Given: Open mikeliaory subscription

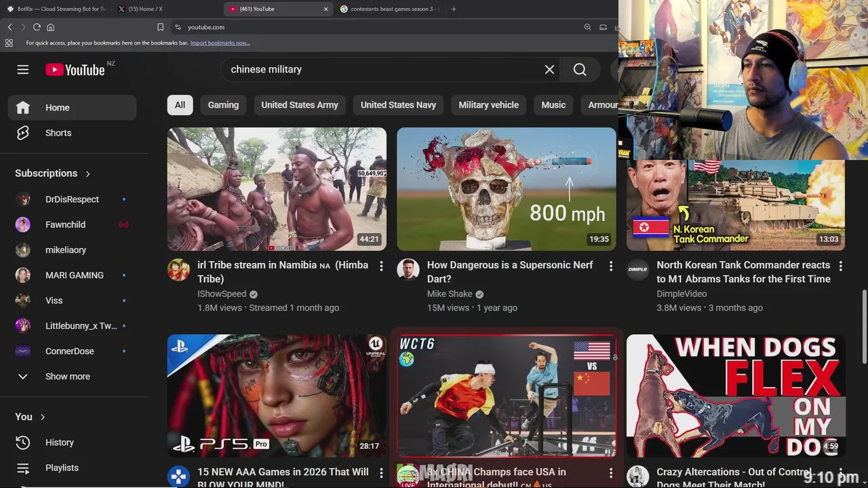Looking at the screenshot, I should pyautogui.click(x=72, y=250).
